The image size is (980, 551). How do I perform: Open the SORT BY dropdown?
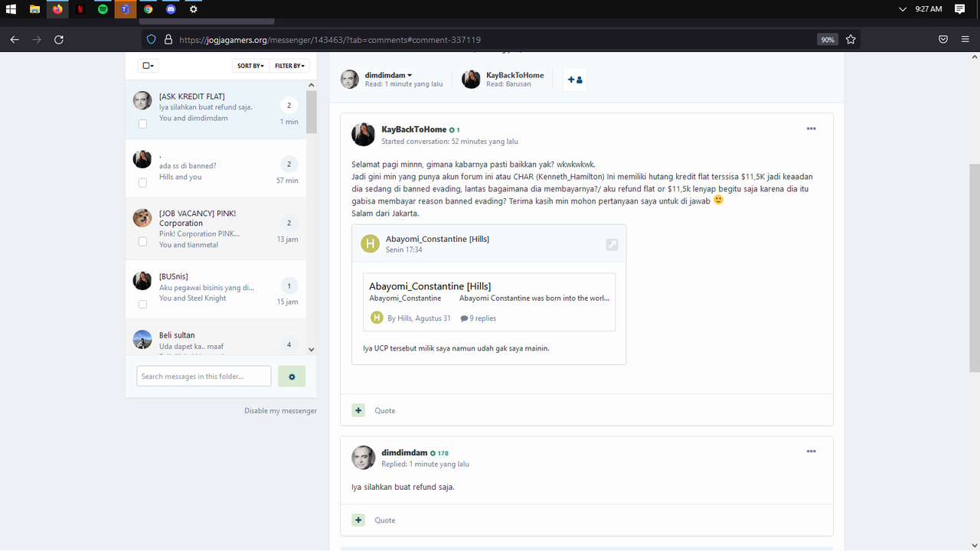(x=250, y=66)
